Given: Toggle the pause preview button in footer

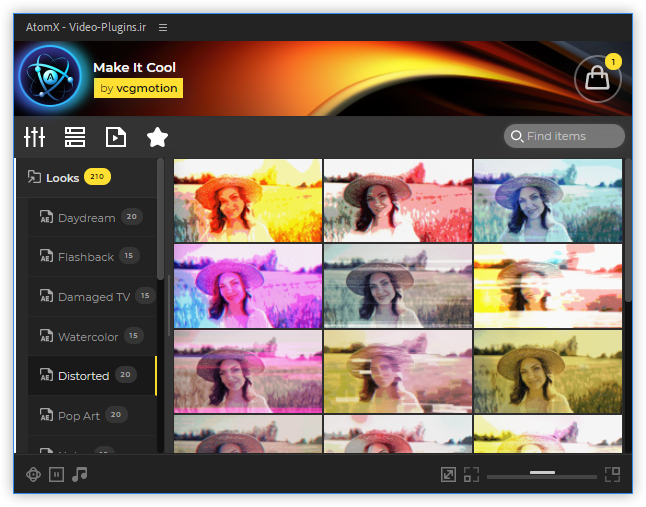Looking at the screenshot, I should (56, 474).
